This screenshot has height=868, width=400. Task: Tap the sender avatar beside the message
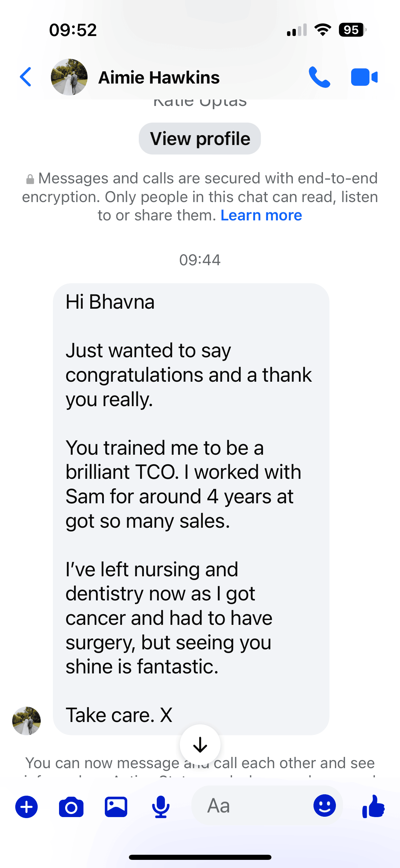[x=26, y=721]
